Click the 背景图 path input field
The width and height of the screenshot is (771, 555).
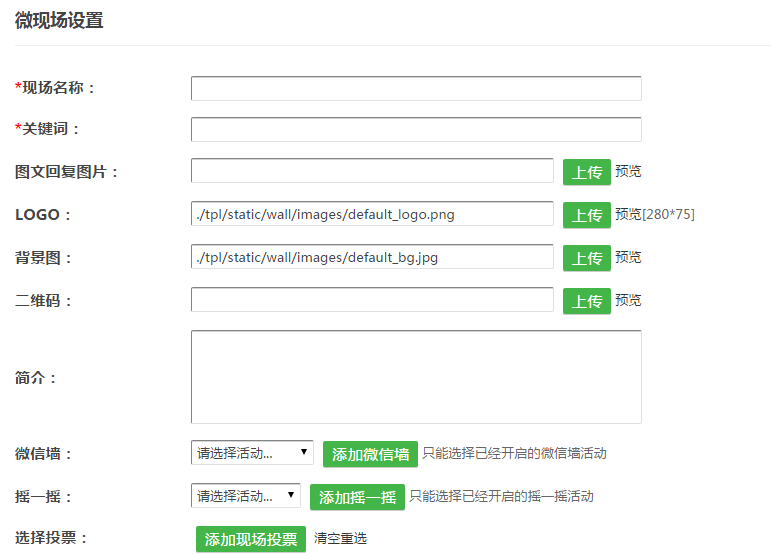[371, 257]
